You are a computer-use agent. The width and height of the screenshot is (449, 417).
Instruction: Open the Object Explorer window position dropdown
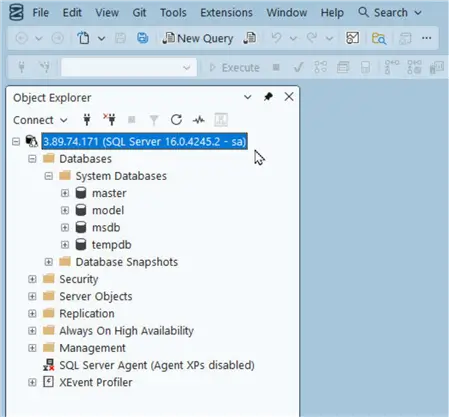[248, 97]
